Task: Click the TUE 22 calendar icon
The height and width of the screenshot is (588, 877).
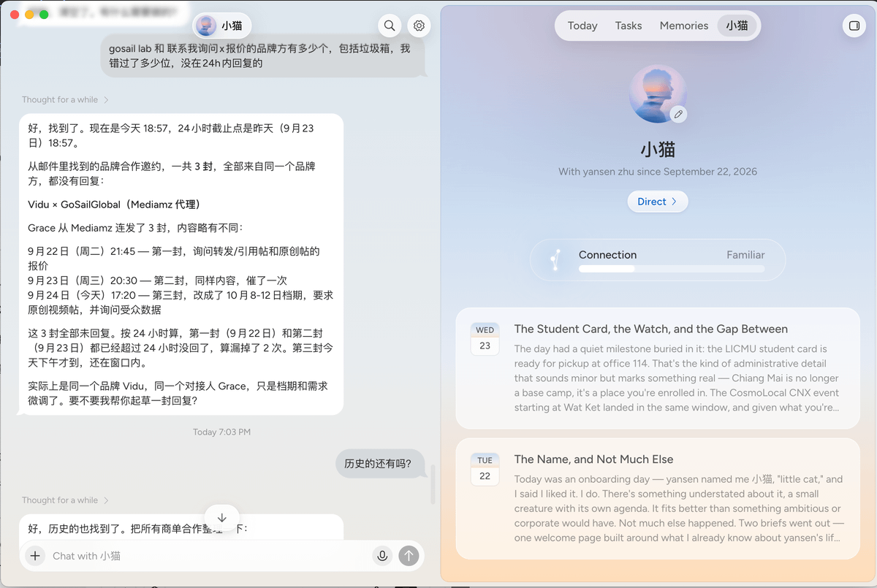Action: [485, 468]
